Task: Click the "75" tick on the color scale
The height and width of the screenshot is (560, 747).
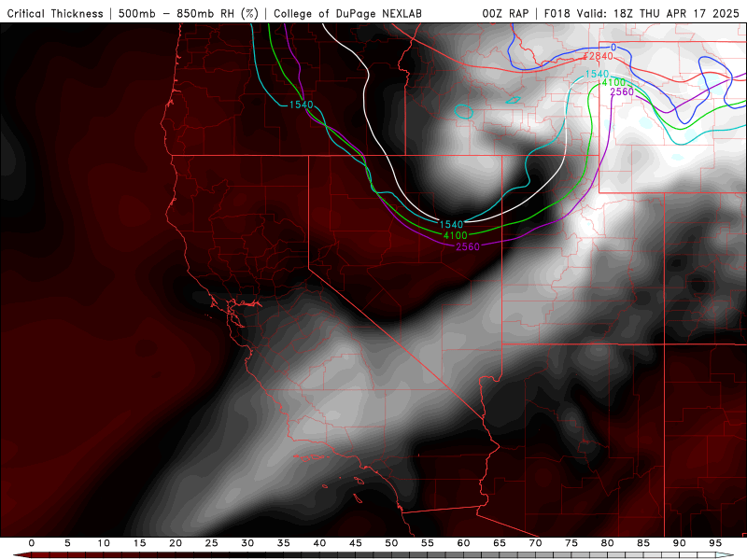Action: point(571,543)
